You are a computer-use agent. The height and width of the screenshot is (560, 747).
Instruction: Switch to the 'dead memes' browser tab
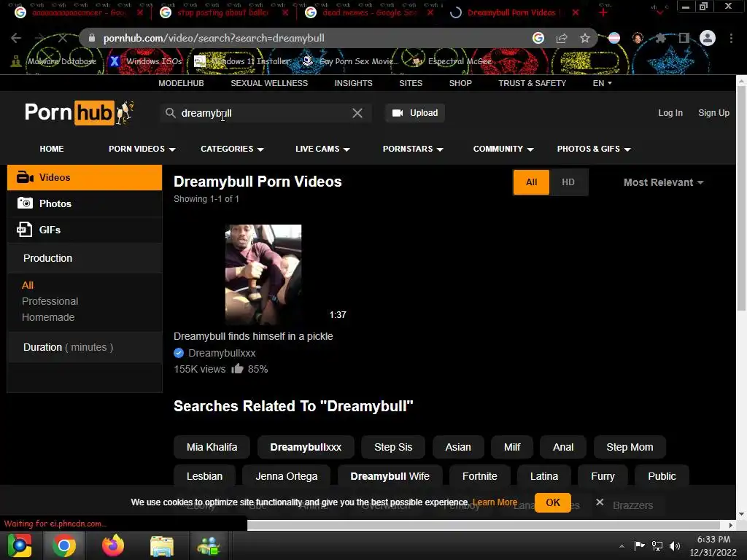[368, 12]
